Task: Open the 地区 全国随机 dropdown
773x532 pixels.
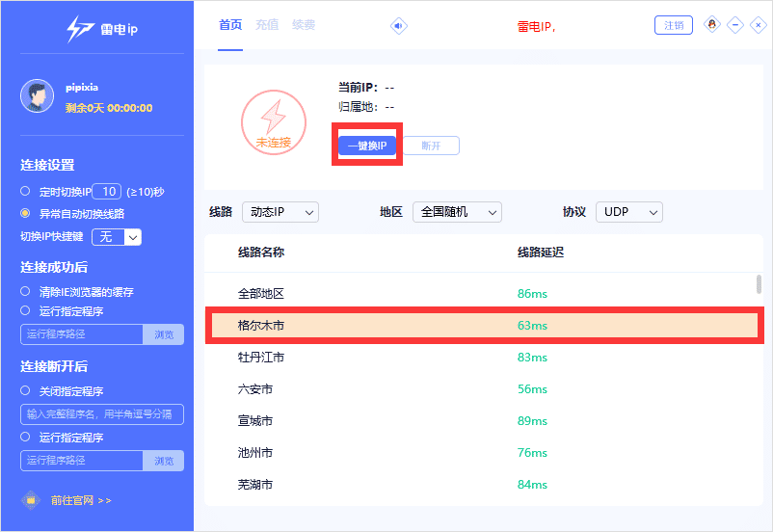Action: (457, 212)
